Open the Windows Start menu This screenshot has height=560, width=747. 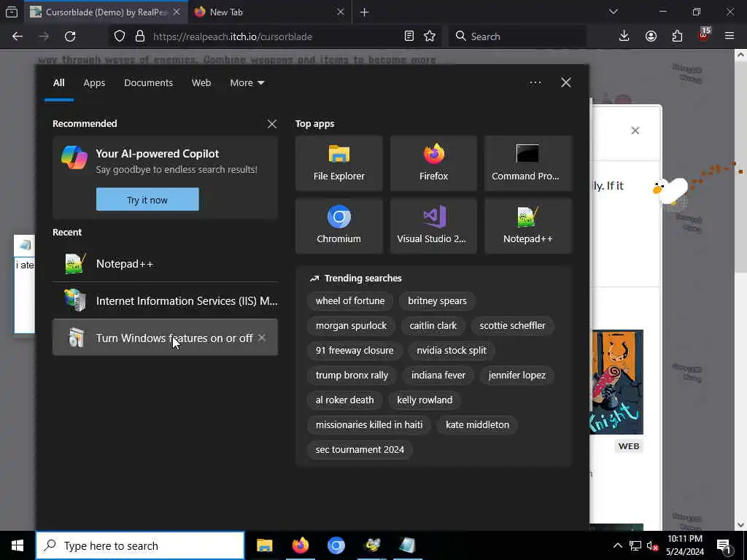(x=18, y=545)
